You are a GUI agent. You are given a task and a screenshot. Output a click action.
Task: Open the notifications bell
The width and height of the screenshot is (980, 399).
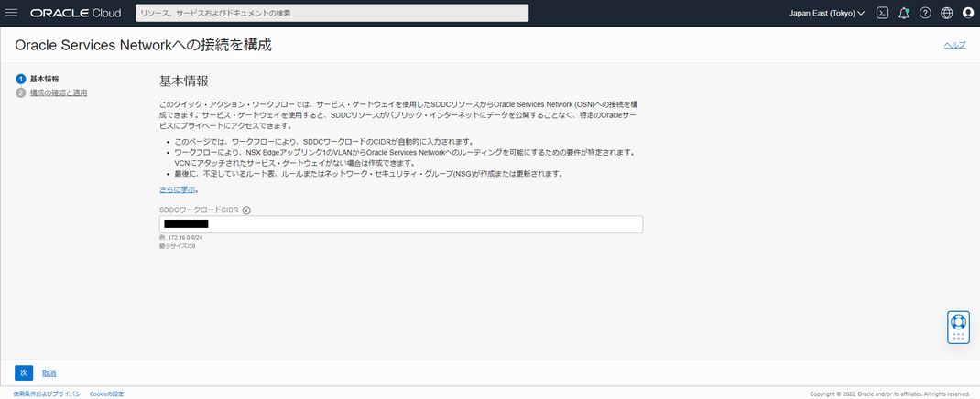point(904,13)
